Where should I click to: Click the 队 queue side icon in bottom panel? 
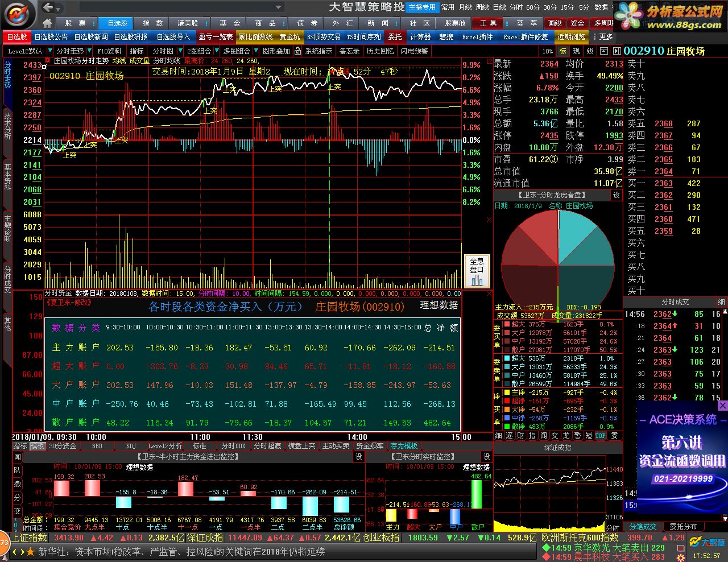pyautogui.click(x=17, y=470)
